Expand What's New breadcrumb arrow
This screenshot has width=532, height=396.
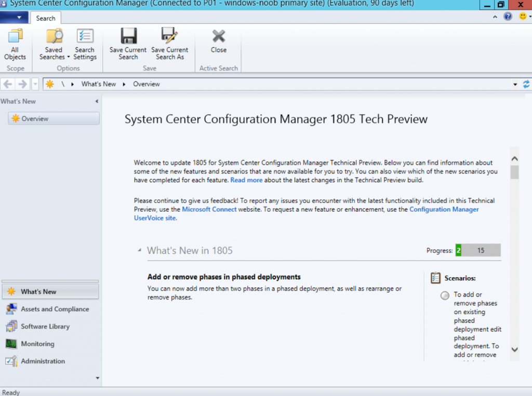pos(124,84)
